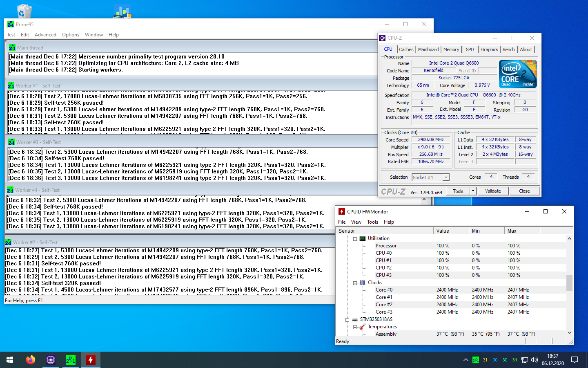Open the Tools menu in HWMonitor
Viewport: 588px width, 368px height.
pos(372,222)
